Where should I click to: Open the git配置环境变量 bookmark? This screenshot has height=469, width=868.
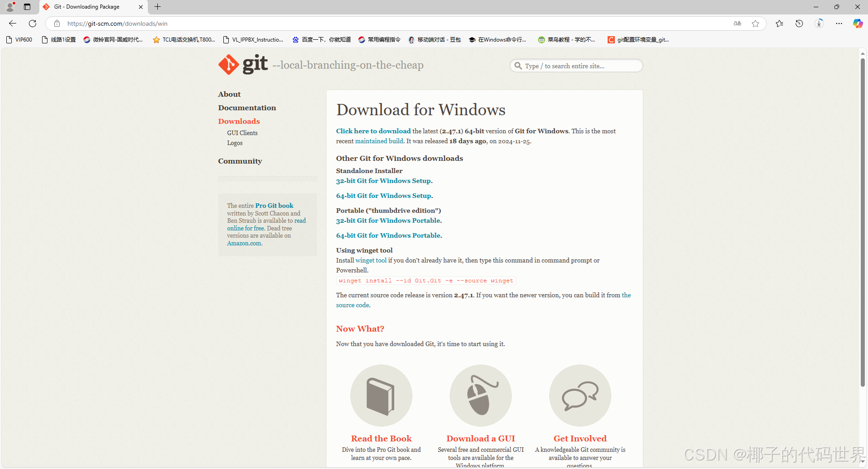pyautogui.click(x=638, y=40)
